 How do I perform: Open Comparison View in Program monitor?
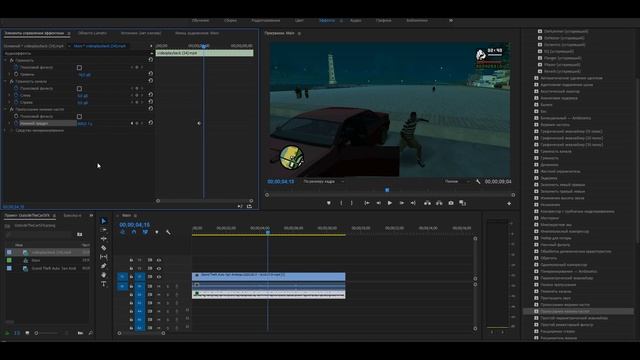point(462,203)
